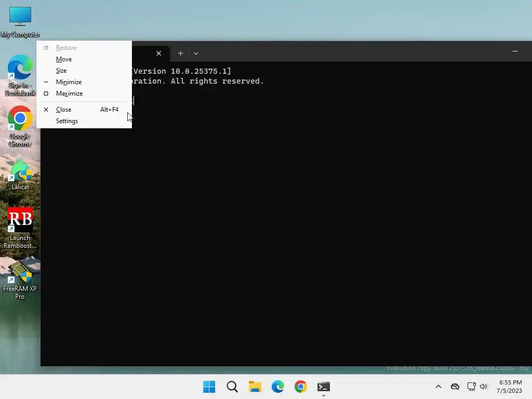Close the current terminal tab
The height and width of the screenshot is (399, 532).
coord(158,54)
